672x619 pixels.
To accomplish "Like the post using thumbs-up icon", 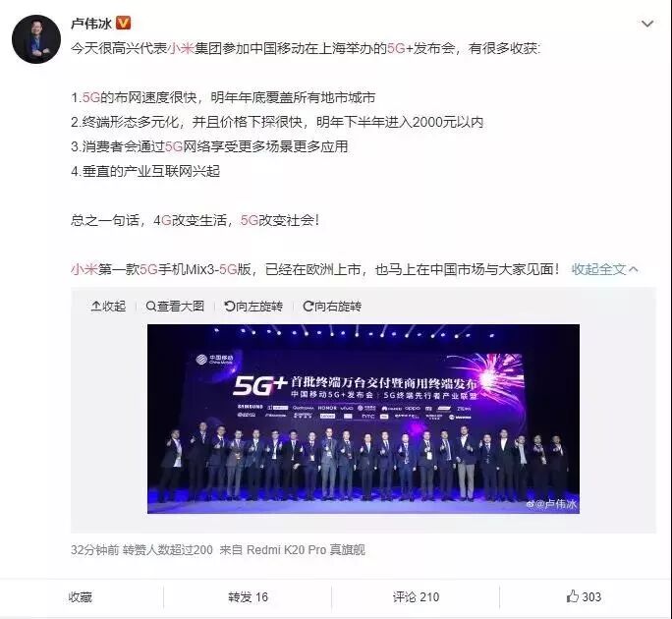I will [584, 596].
